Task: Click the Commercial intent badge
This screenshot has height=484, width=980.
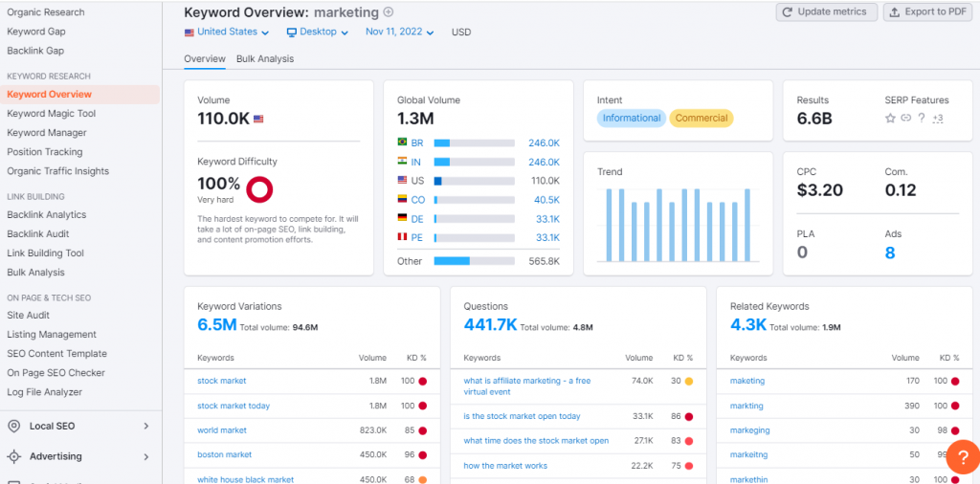Action: pyautogui.click(x=702, y=118)
